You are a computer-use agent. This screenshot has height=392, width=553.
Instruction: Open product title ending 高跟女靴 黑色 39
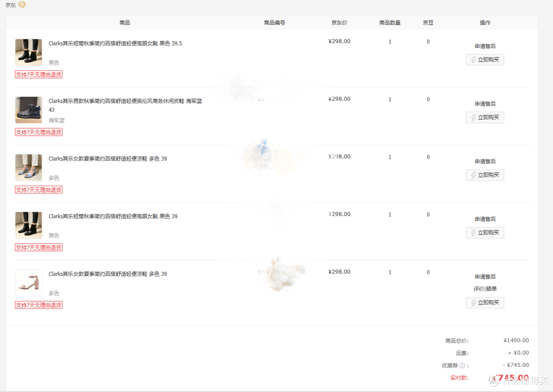pos(113,216)
